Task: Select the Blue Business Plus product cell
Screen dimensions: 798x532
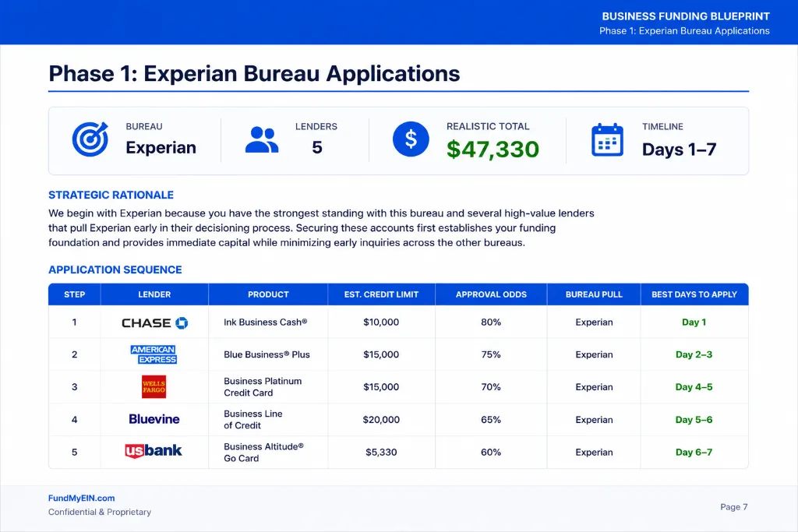Action: click(267, 354)
